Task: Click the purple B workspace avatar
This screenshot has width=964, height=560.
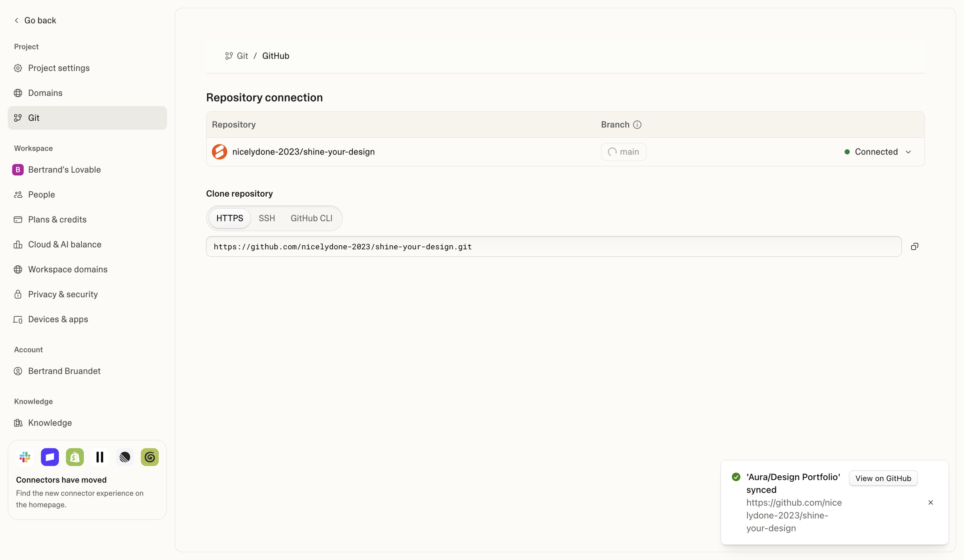Action: point(18,170)
